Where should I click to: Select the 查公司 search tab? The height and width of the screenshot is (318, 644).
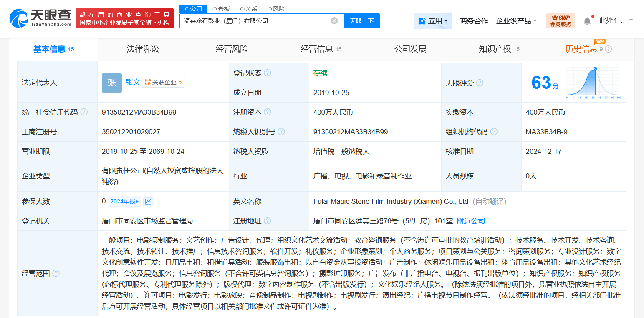click(x=193, y=9)
